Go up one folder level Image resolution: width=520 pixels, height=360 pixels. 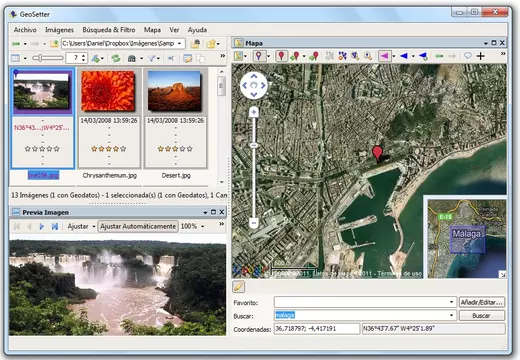click(x=54, y=44)
